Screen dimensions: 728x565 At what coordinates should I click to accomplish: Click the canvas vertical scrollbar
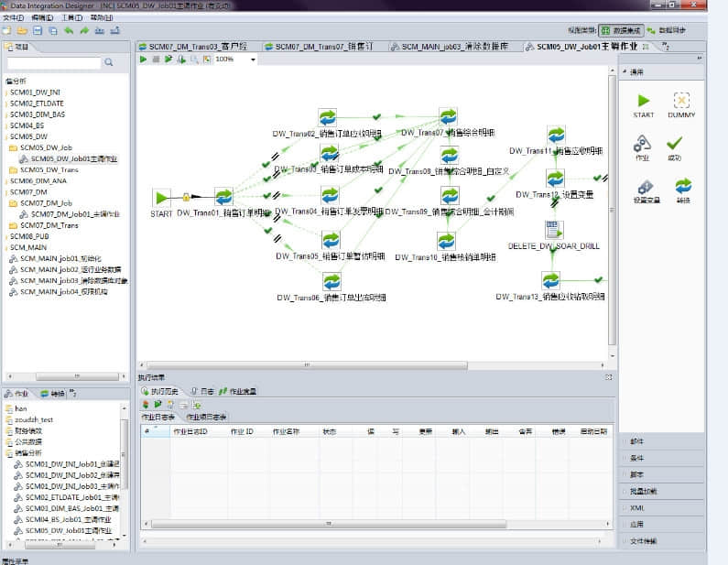[x=612, y=211]
